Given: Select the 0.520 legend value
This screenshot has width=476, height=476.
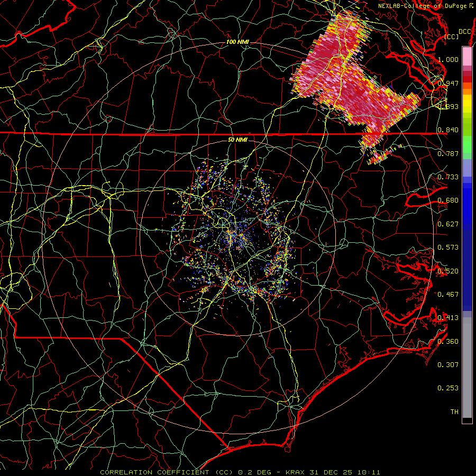Looking at the screenshot, I should (448, 271).
